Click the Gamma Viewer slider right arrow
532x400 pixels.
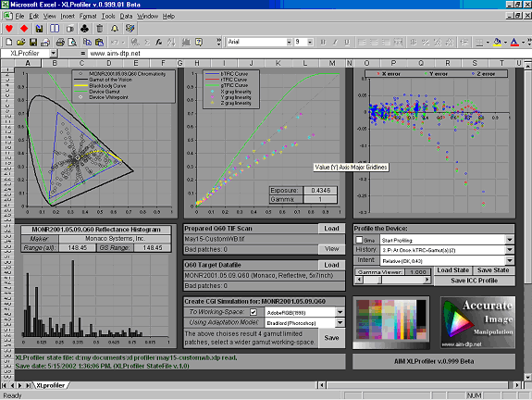click(x=427, y=281)
